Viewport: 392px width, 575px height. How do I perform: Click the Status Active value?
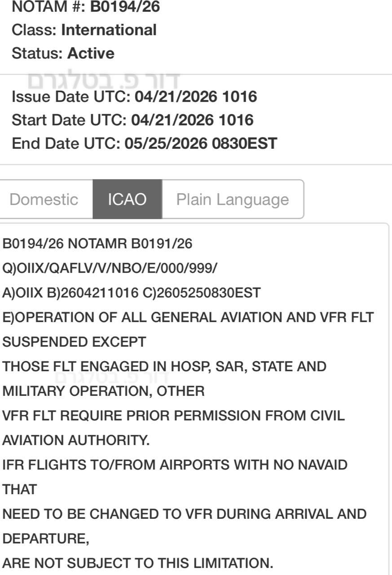coord(91,53)
